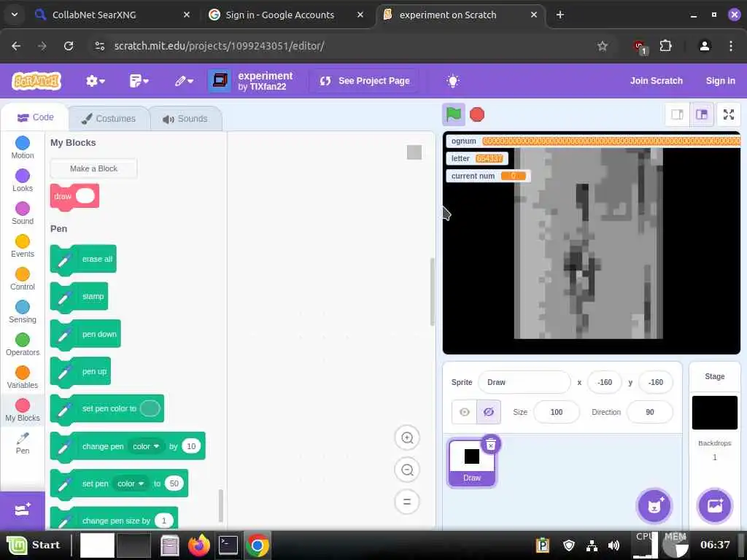Click the green flag to run
The height and width of the screenshot is (560, 747).
[x=454, y=114]
